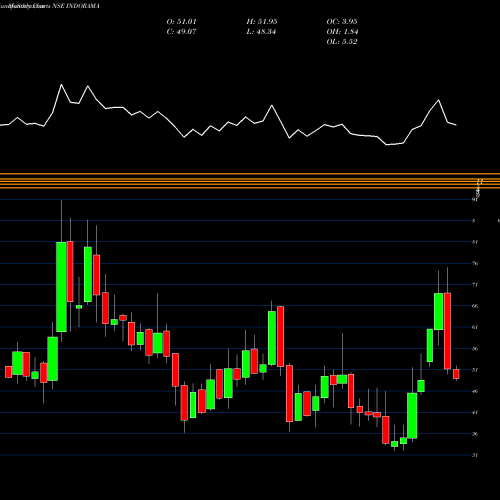Click the right end of the white indicator line
This screenshot has height=500, width=500.
click(x=456, y=125)
